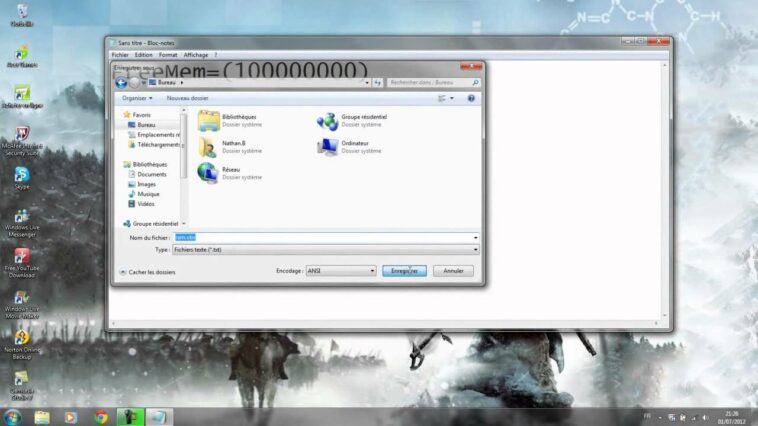The image size is (758, 426).
Task: Click the Annuler button
Action: (x=453, y=271)
